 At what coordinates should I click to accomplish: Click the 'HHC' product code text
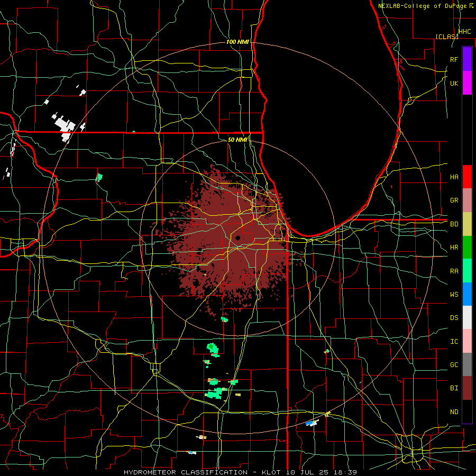(464, 32)
